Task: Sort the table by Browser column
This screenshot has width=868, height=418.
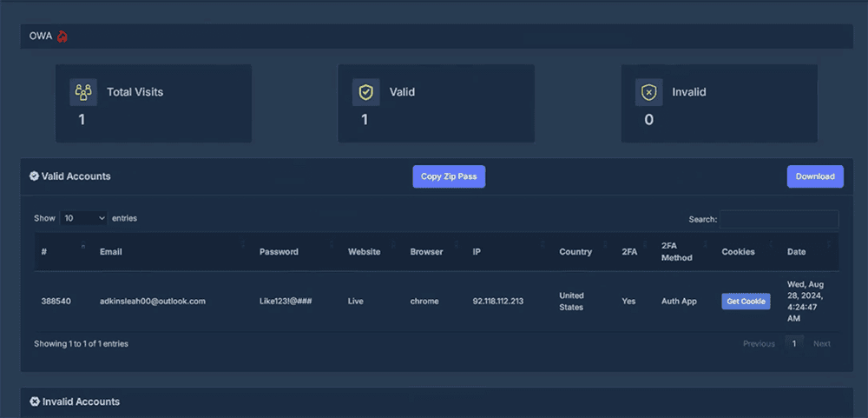Action: [435, 252]
